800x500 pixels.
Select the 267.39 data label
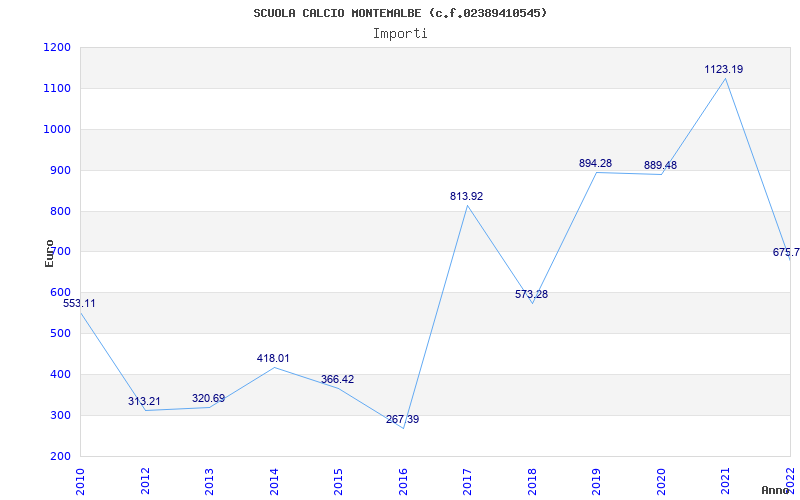(x=403, y=419)
